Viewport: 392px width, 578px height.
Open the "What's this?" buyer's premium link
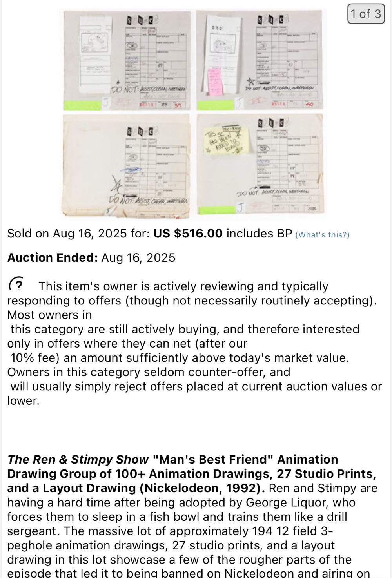point(322,235)
